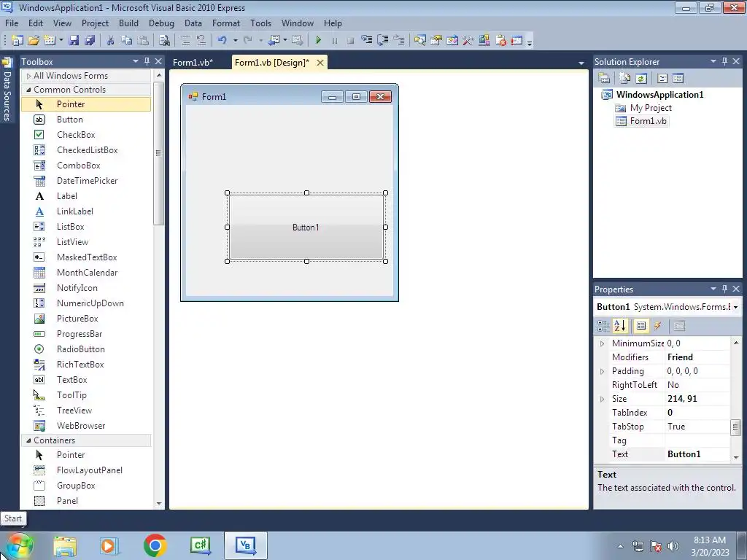The image size is (747, 560).
Task: Click the Undo arrow icon
Action: (222, 41)
